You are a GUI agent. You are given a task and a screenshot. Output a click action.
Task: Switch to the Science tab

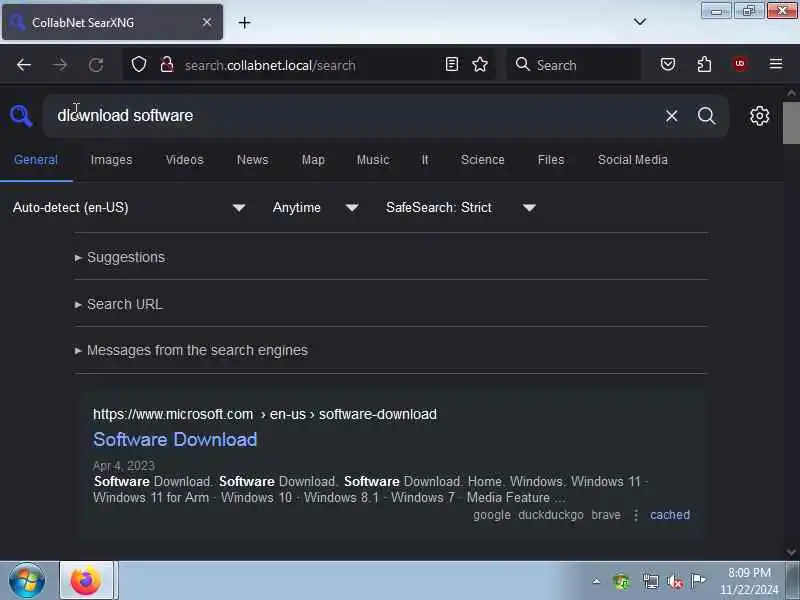pos(483,160)
